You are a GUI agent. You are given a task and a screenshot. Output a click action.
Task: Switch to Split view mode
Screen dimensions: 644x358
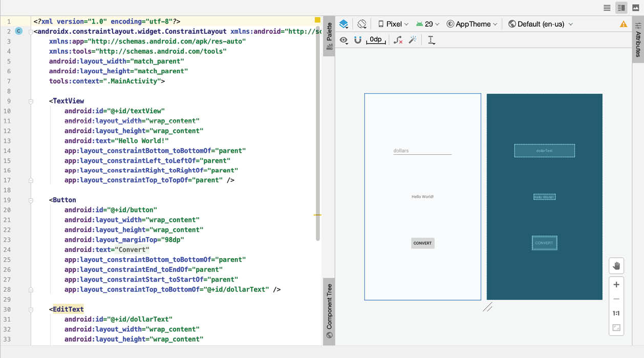click(x=621, y=8)
